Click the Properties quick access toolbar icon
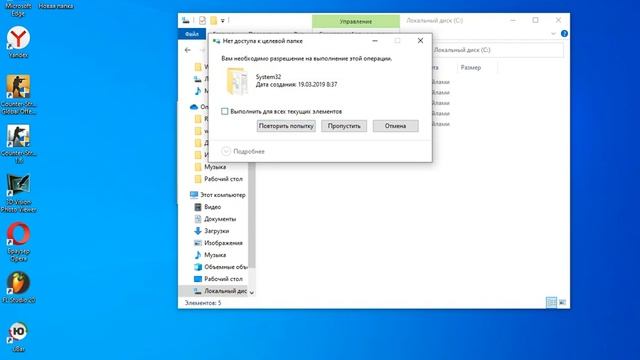 point(202,20)
